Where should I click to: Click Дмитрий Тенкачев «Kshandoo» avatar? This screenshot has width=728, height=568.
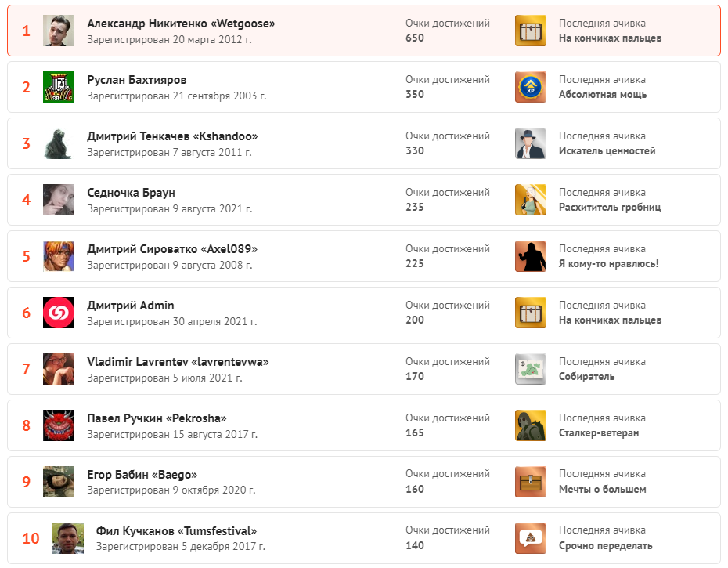[x=59, y=143]
